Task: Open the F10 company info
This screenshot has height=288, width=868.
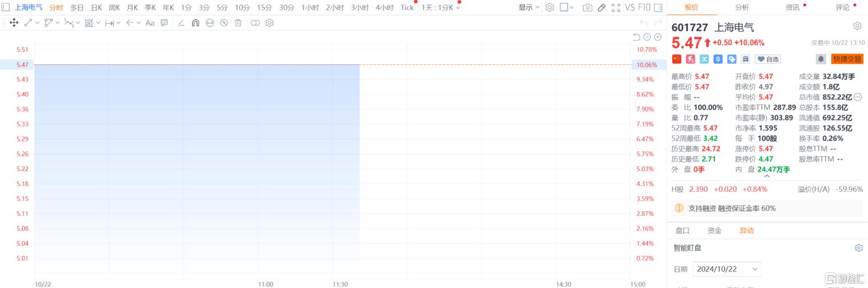Action: [644, 7]
